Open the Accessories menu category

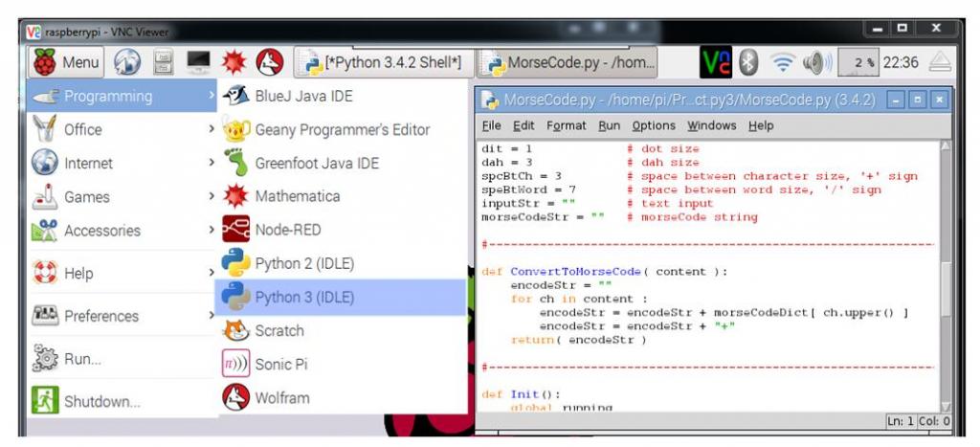(122, 231)
